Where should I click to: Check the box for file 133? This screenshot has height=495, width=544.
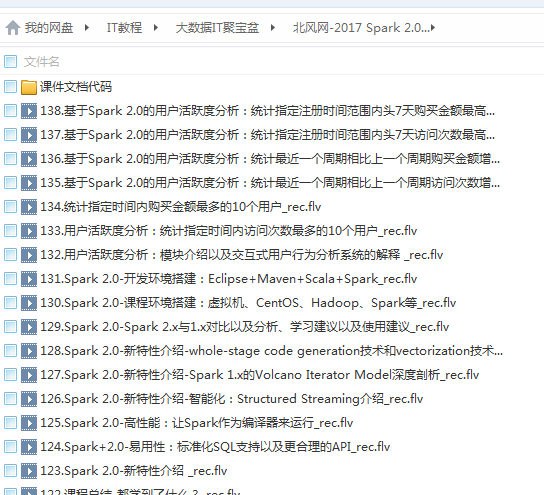10,231
